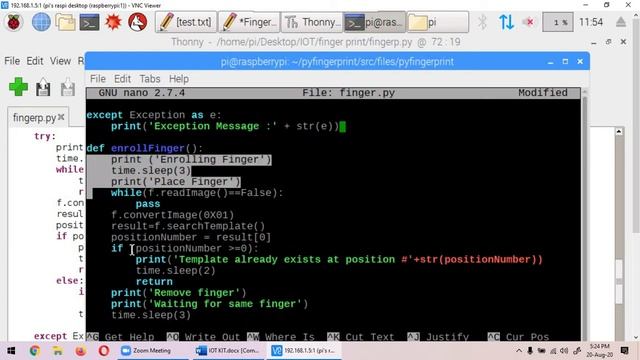
Task: Switch to the pi@ras... terminal window
Action: tap(375, 22)
